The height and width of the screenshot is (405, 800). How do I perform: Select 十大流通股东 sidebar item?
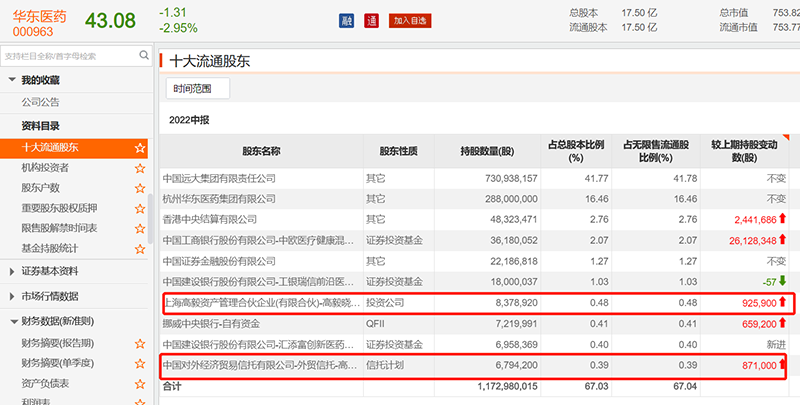[x=74, y=148]
